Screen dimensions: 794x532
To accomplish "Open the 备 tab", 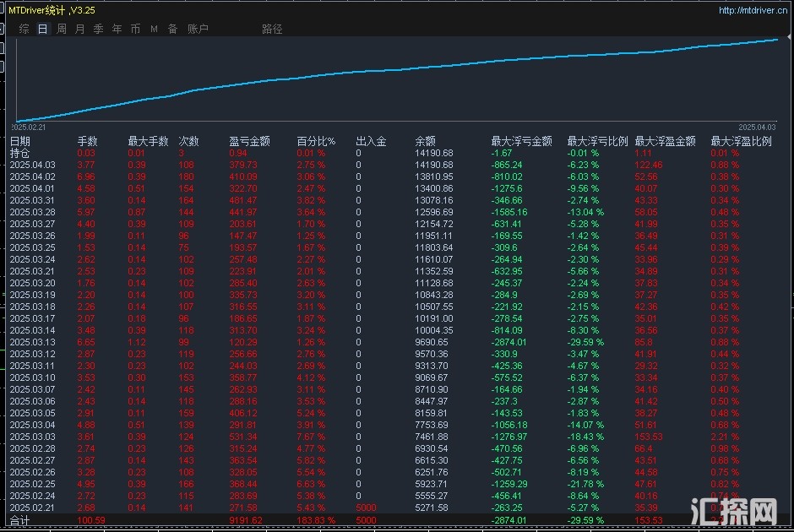I will 172,29.
